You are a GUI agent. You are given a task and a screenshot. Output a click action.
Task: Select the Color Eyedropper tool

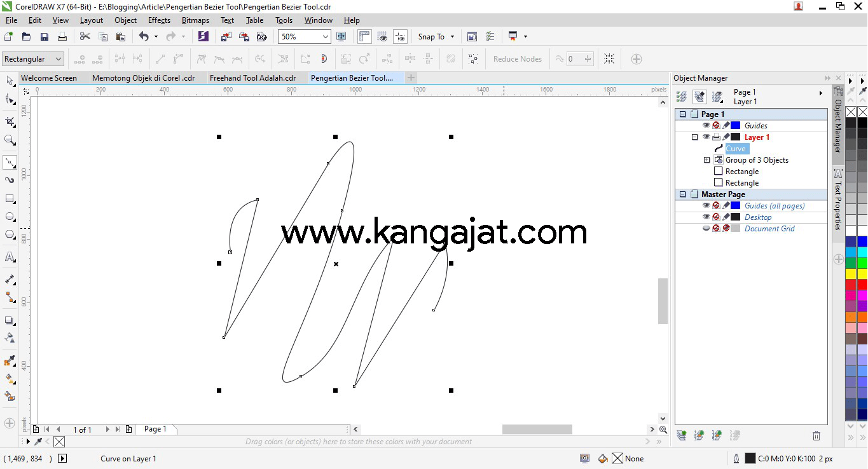tap(9, 359)
